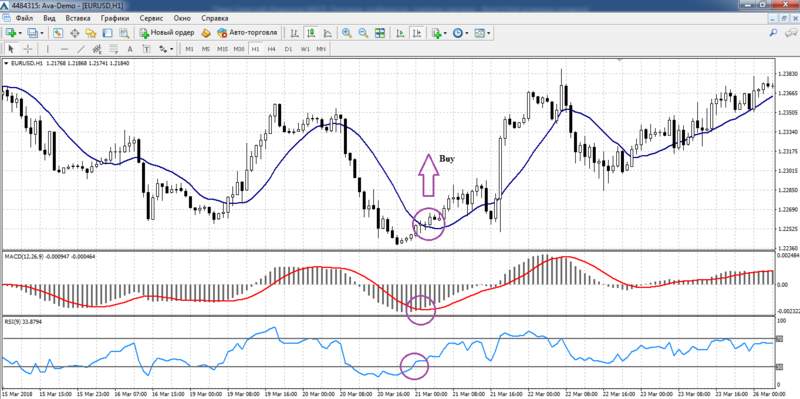The height and width of the screenshot is (399, 800).
Task: Select the Text Label tool
Action: click(x=146, y=49)
